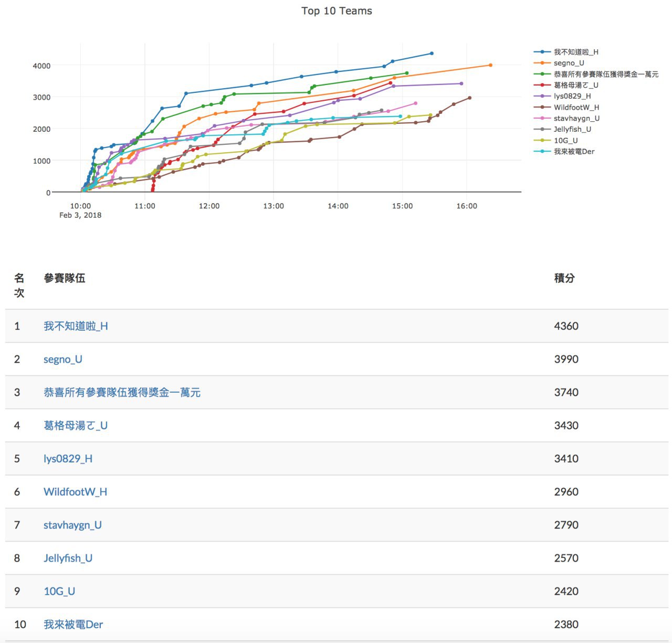
Task: Click rank number 1 in table
Action: 17,326
